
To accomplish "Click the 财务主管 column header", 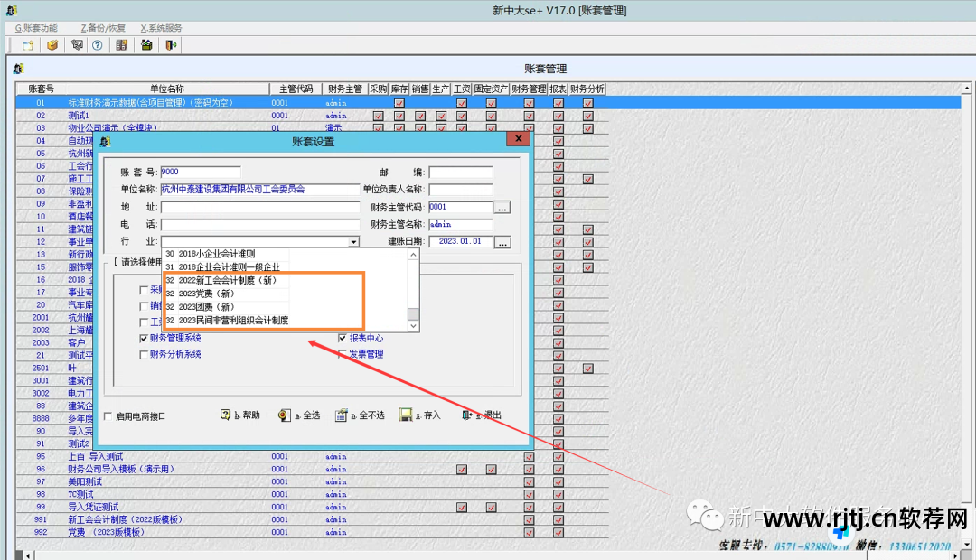I will 345,89.
